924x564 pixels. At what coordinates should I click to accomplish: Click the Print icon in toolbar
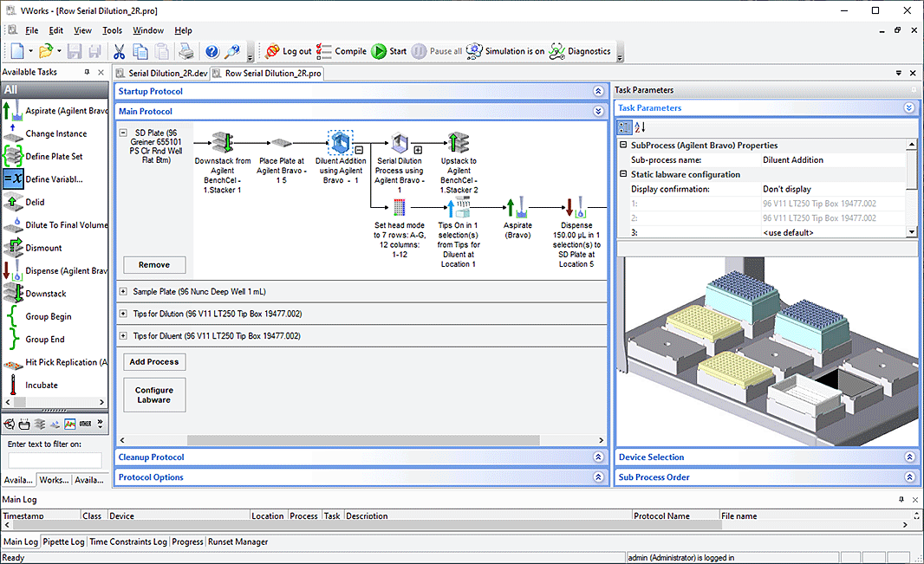pyautogui.click(x=186, y=51)
